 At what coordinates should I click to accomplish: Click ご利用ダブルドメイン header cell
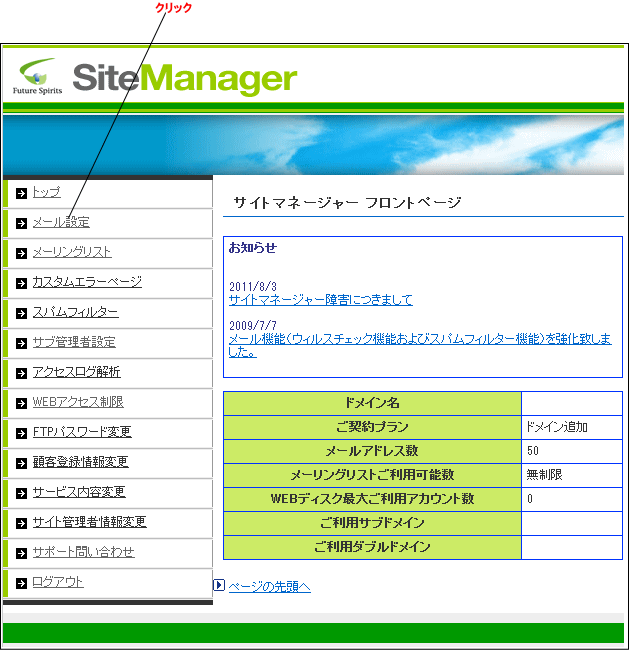pos(372,547)
